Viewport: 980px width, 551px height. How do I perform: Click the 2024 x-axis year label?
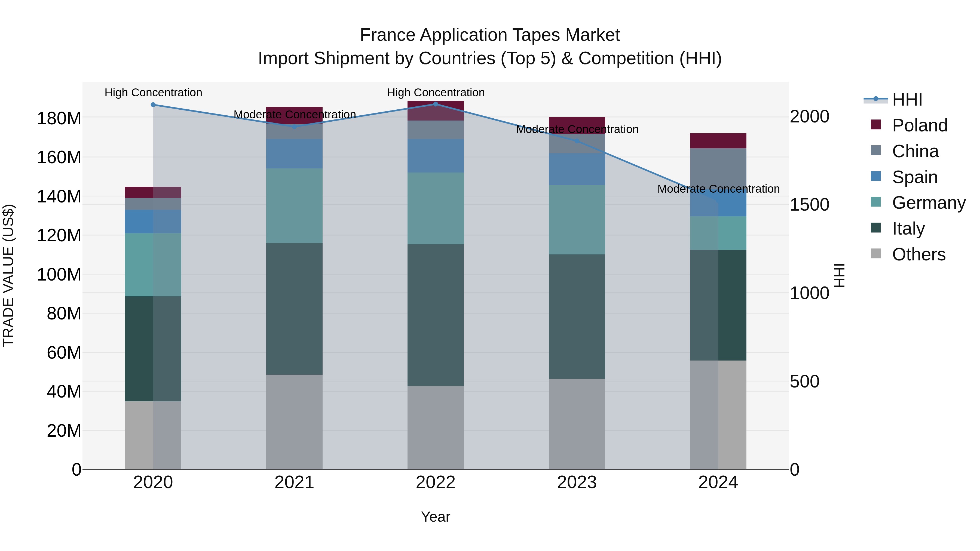(718, 482)
